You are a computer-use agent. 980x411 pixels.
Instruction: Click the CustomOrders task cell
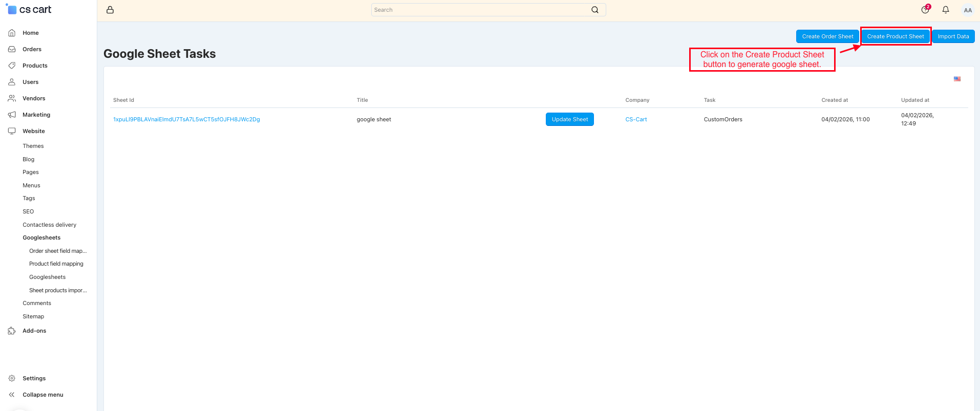pos(723,119)
